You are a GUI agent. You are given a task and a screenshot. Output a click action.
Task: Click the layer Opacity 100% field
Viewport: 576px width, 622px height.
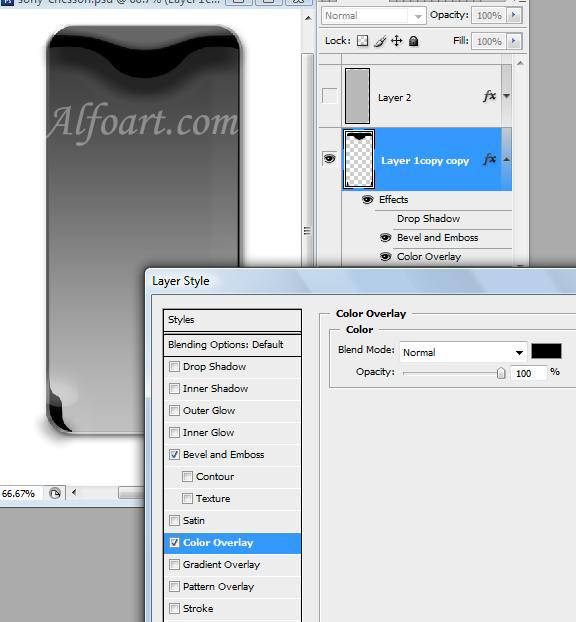point(489,15)
